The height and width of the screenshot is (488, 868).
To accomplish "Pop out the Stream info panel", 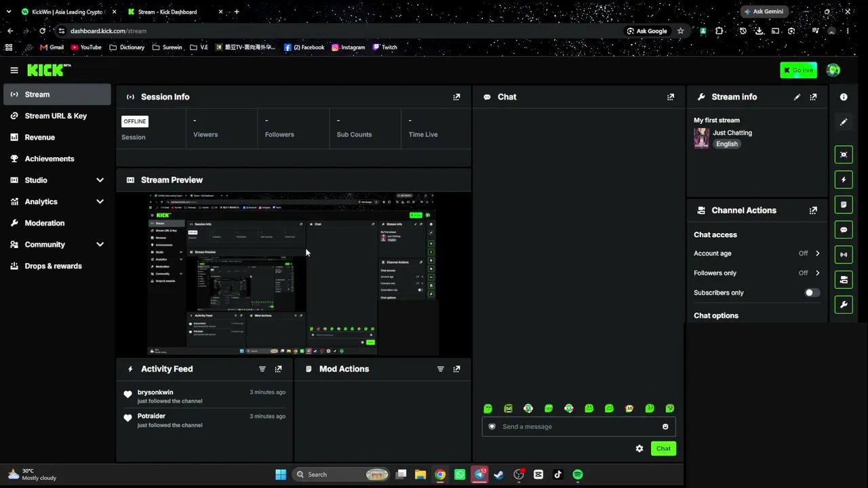I will 813,97.
